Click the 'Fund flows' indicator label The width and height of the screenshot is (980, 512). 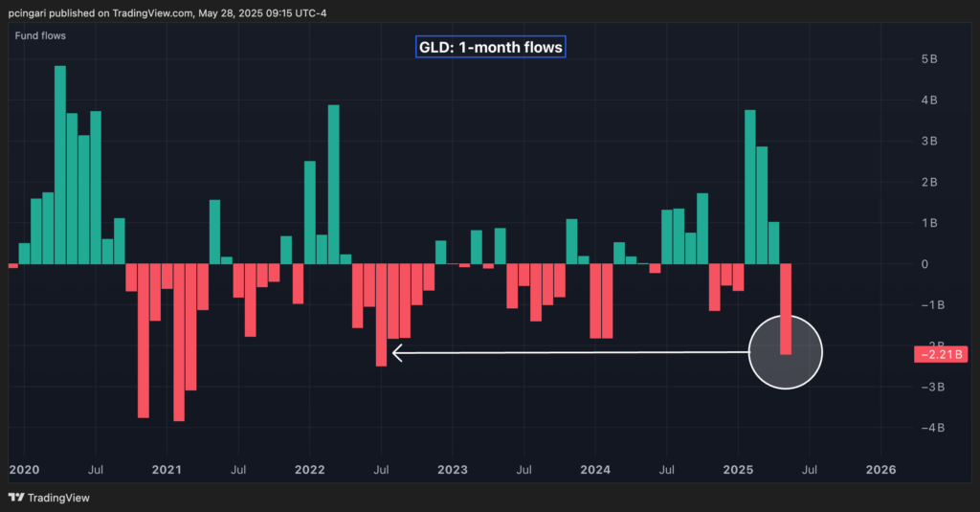click(40, 35)
